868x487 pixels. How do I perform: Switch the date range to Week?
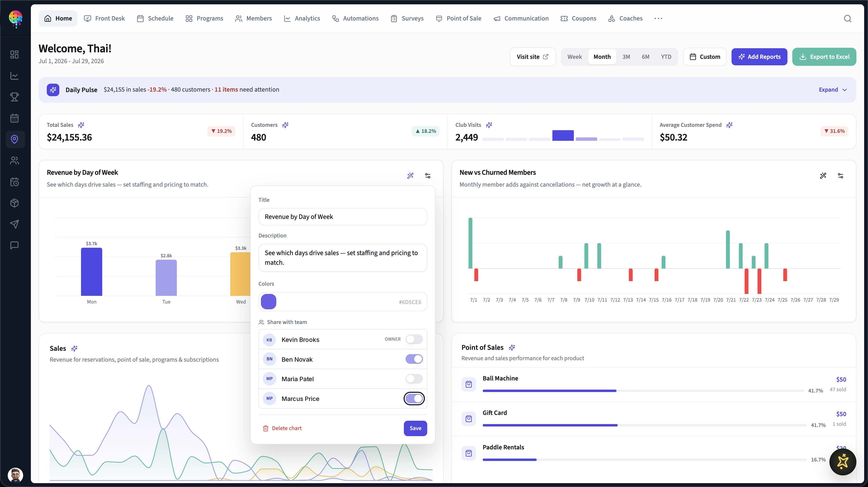(x=574, y=57)
